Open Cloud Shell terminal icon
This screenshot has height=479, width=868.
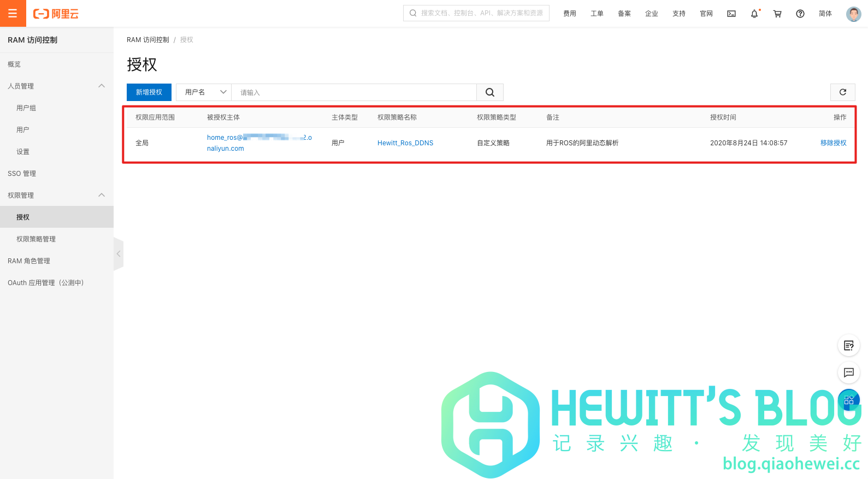[x=731, y=14]
